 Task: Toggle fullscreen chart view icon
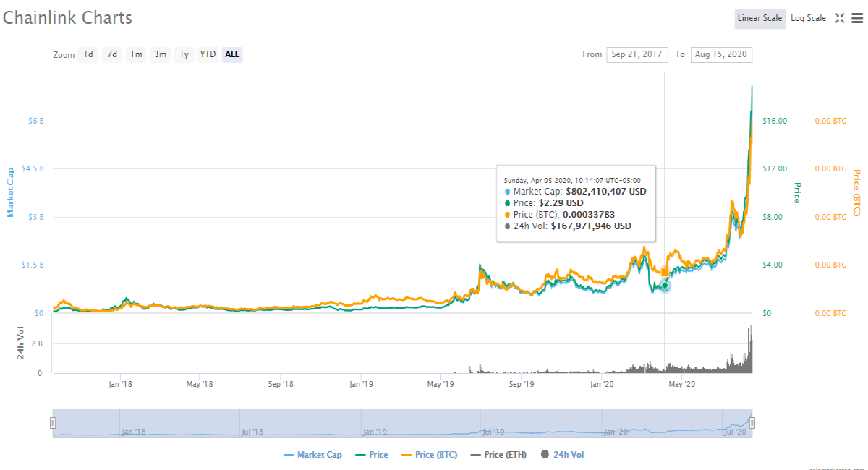(840, 18)
